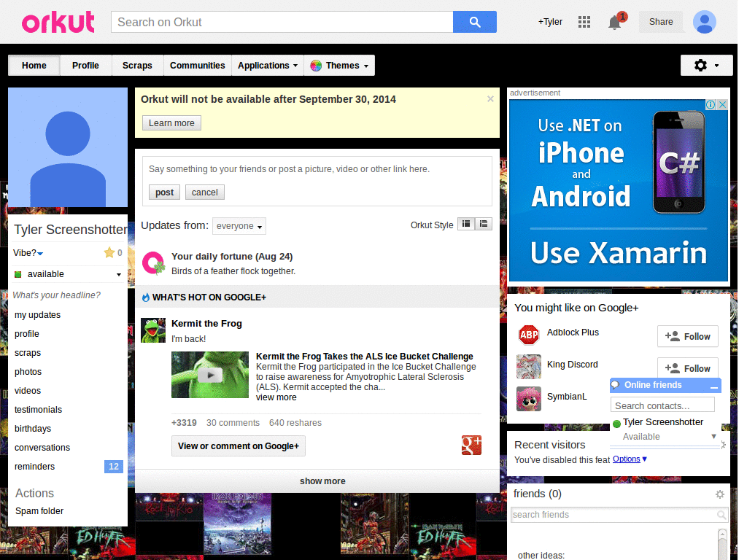Click the AdChoices info icon

[711, 105]
